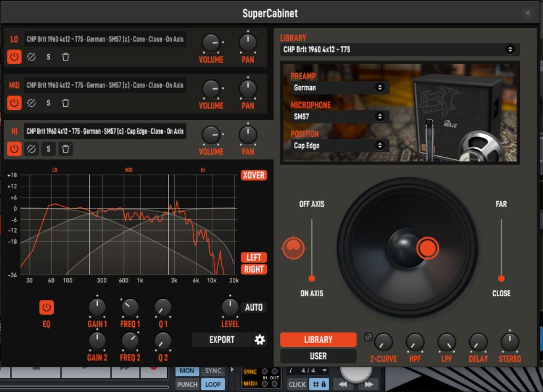Open the POSITION Cap Edge dropdown
543x392 pixels.
click(x=340, y=146)
